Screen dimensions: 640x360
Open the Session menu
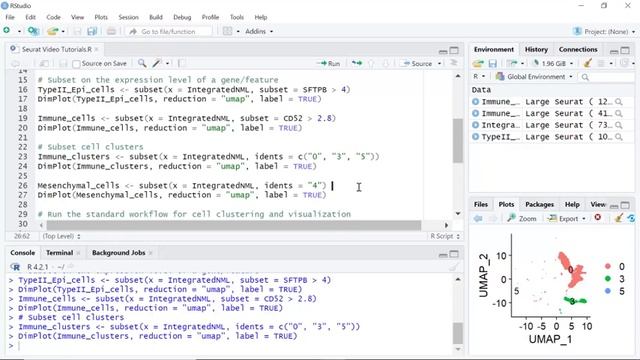(129, 17)
